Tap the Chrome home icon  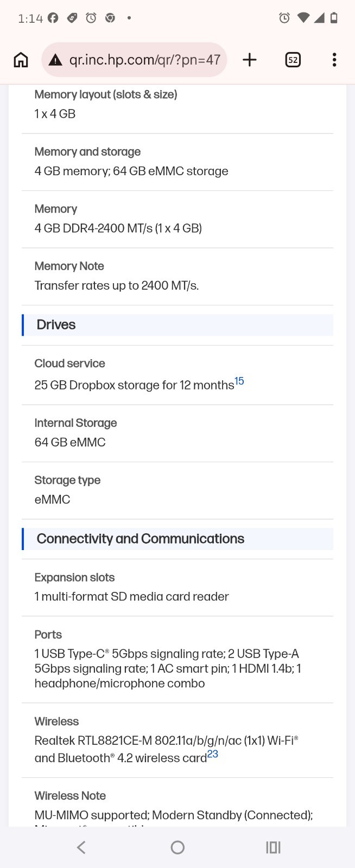[x=21, y=60]
